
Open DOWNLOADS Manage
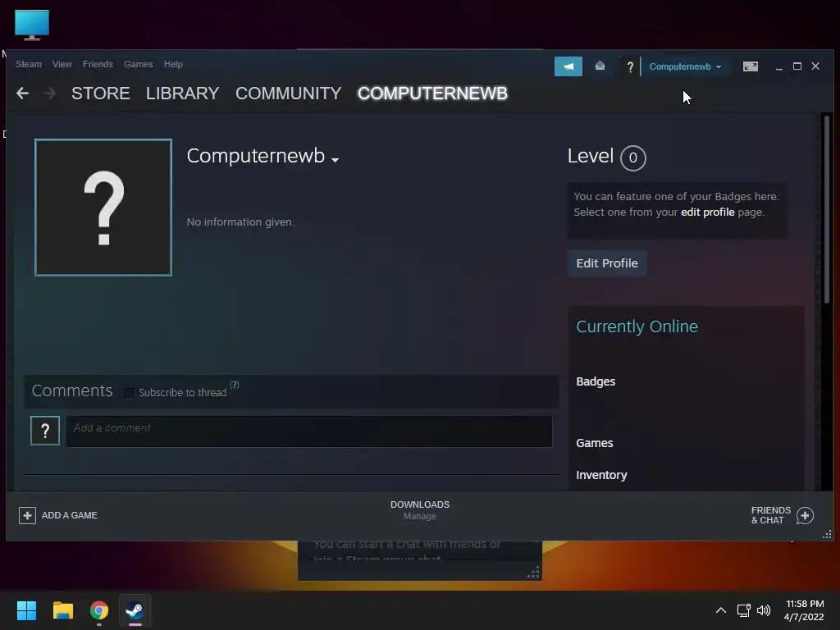(x=419, y=510)
